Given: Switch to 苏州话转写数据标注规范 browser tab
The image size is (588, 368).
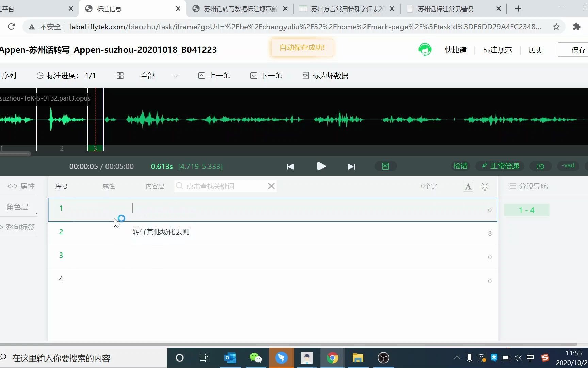Looking at the screenshot, I should coord(240,9).
